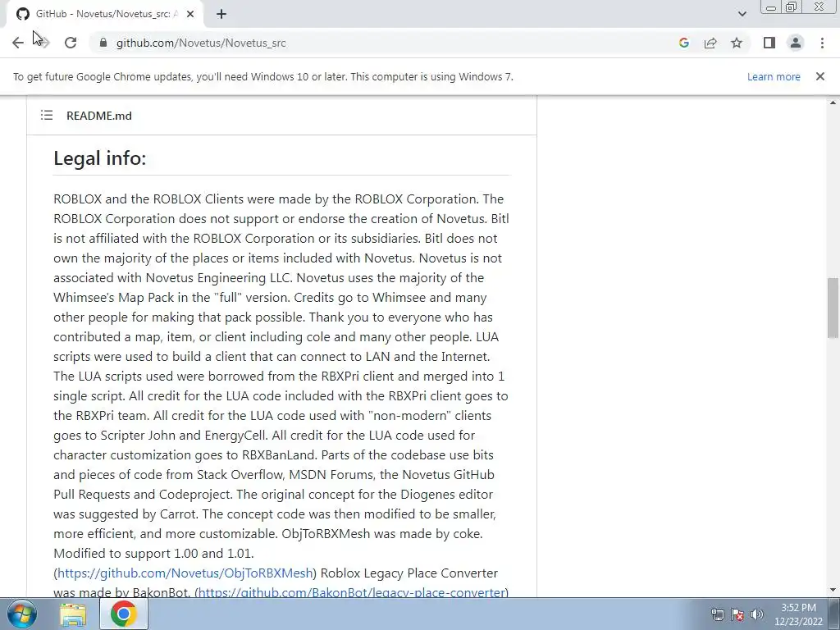Open the Chrome side panel
The image size is (840, 630).
[x=769, y=43]
